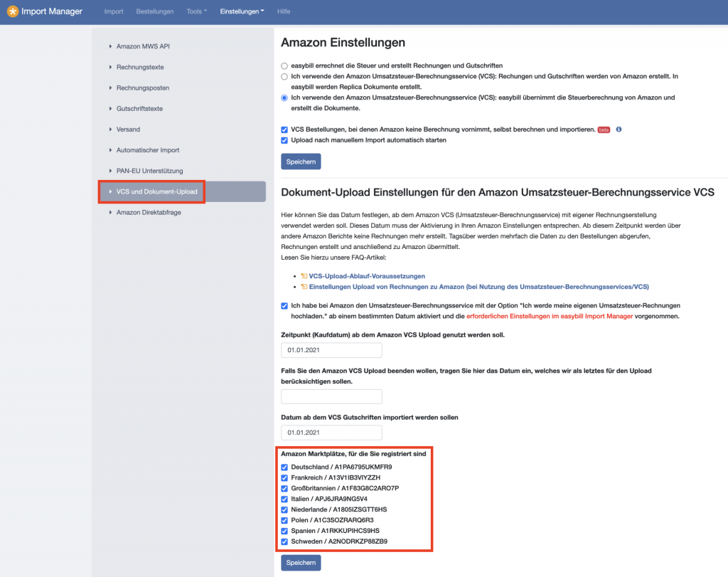Select radio 'easybill errechnet die Steuer'
The height and width of the screenshot is (577, 728).
(x=284, y=66)
